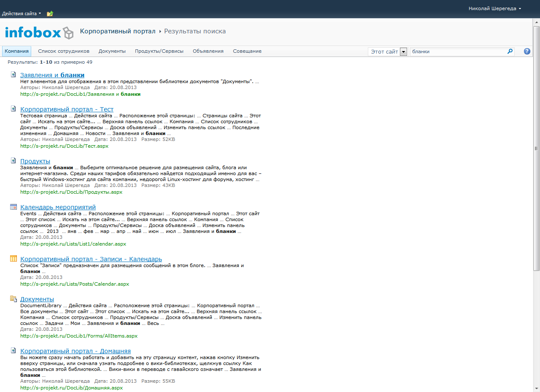
Task: Click the document icon beside Заявления и бланки
Action: coord(13,75)
